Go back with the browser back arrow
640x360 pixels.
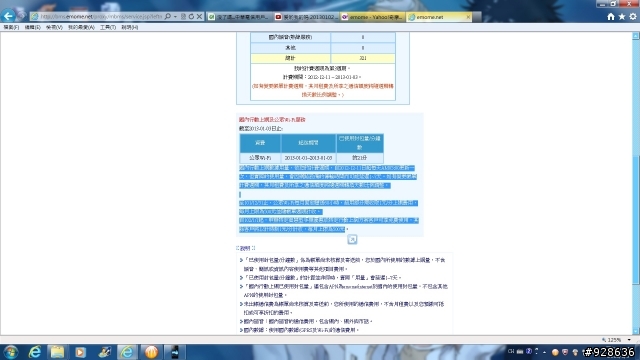click(x=8, y=16)
